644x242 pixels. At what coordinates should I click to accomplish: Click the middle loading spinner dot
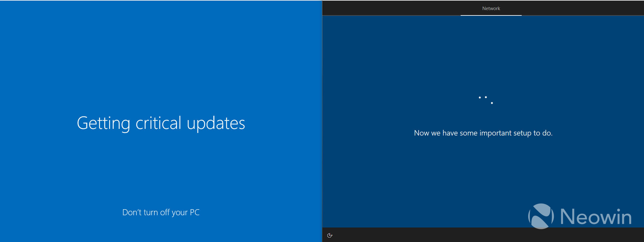pyautogui.click(x=486, y=97)
